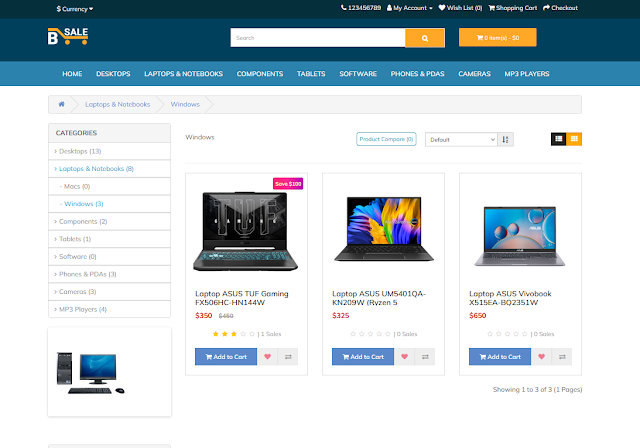Select Cameras (3) category

109,292
